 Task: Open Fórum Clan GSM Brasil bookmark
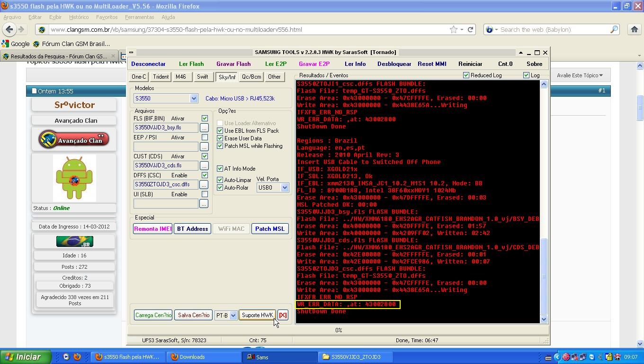tap(71, 44)
